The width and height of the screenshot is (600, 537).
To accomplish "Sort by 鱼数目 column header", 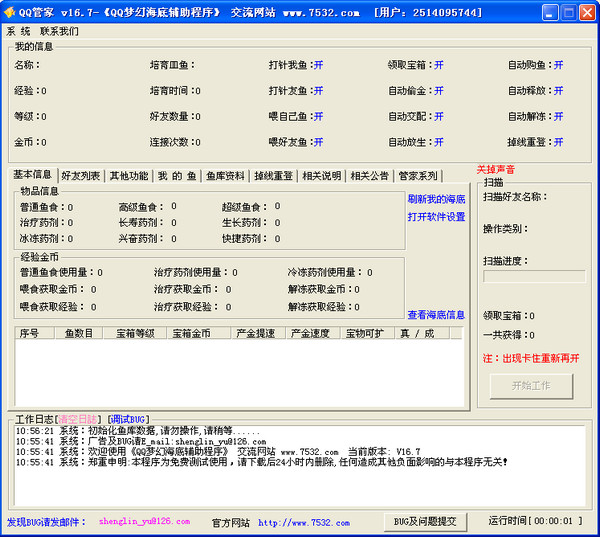I will (x=79, y=333).
